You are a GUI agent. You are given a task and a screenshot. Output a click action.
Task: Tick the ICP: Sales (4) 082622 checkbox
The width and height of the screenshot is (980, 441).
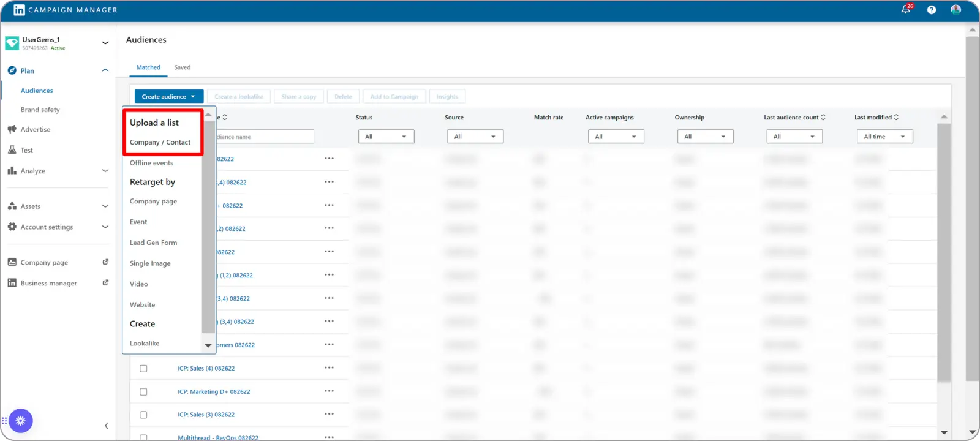coord(143,369)
